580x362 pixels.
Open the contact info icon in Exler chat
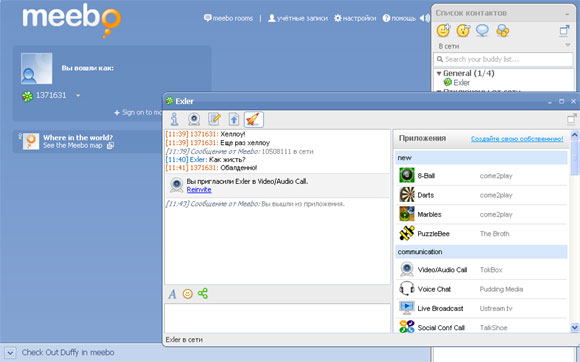coord(174,119)
